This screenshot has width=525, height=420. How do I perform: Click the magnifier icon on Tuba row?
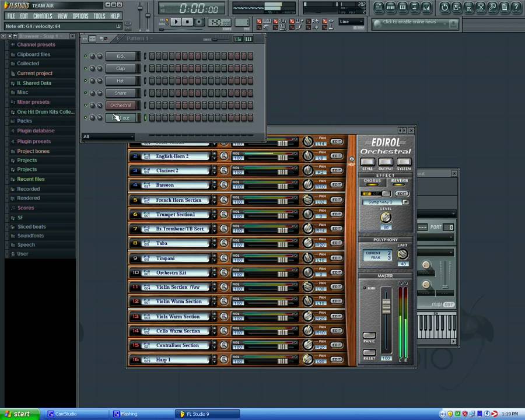(x=224, y=243)
